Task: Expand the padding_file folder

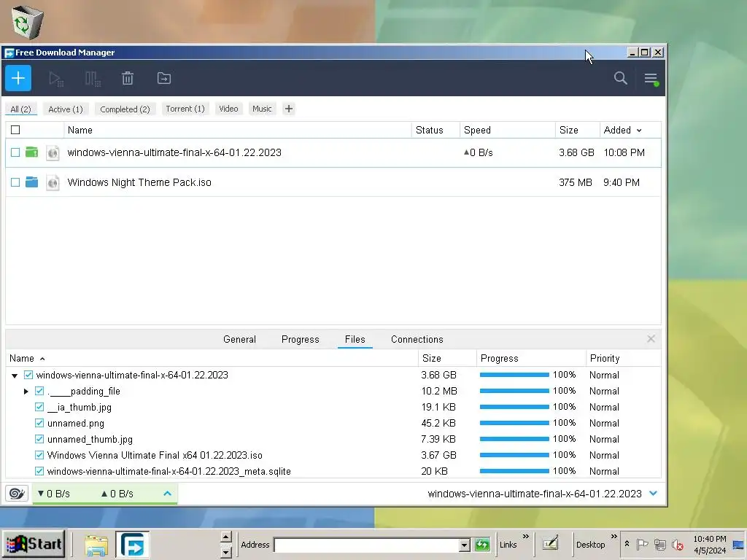Action: pos(26,391)
